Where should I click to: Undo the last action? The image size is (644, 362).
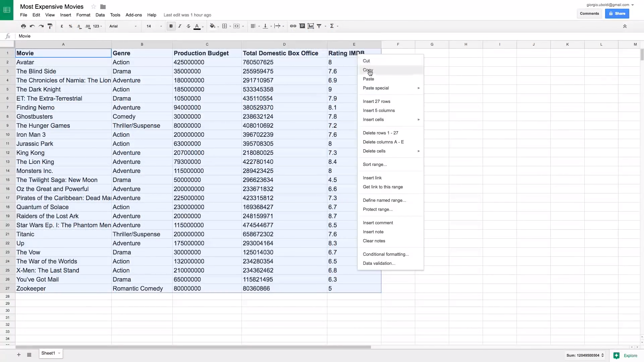click(32, 26)
